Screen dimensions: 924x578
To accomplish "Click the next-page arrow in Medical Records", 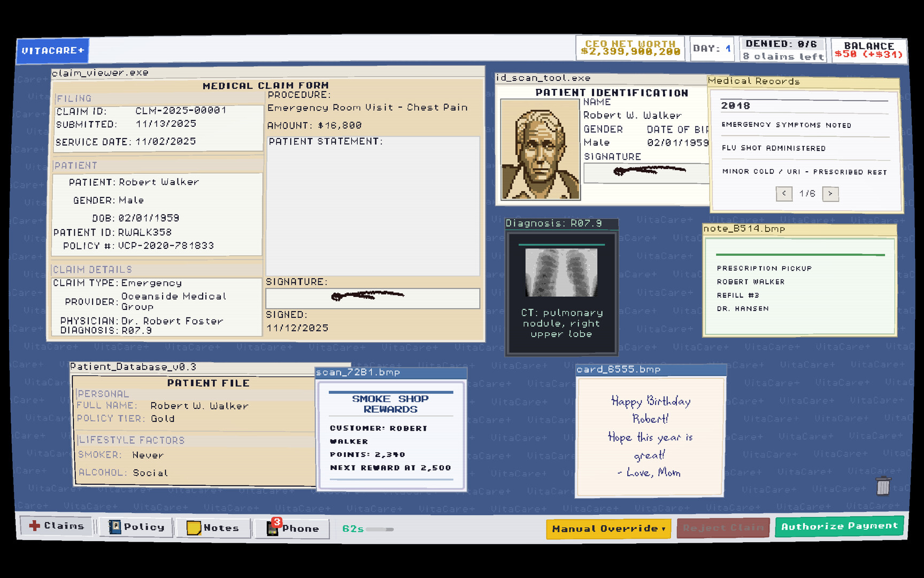I will [x=830, y=194].
